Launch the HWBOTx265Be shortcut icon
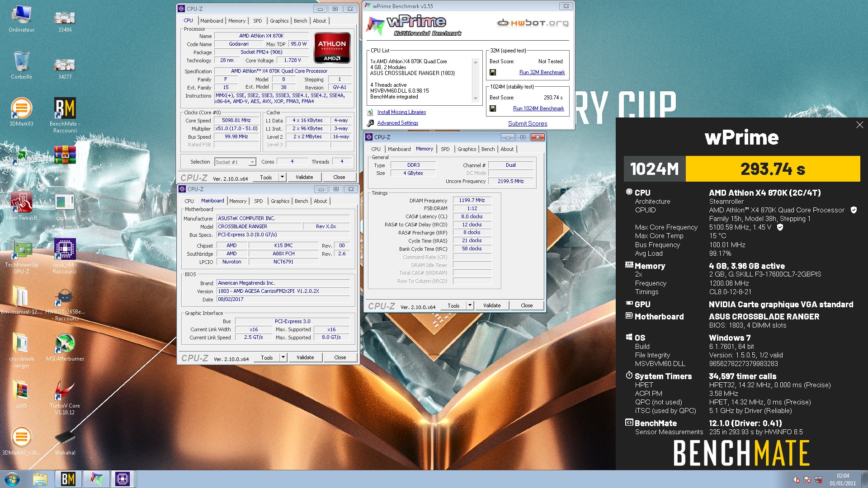The image size is (868, 488). [65, 304]
